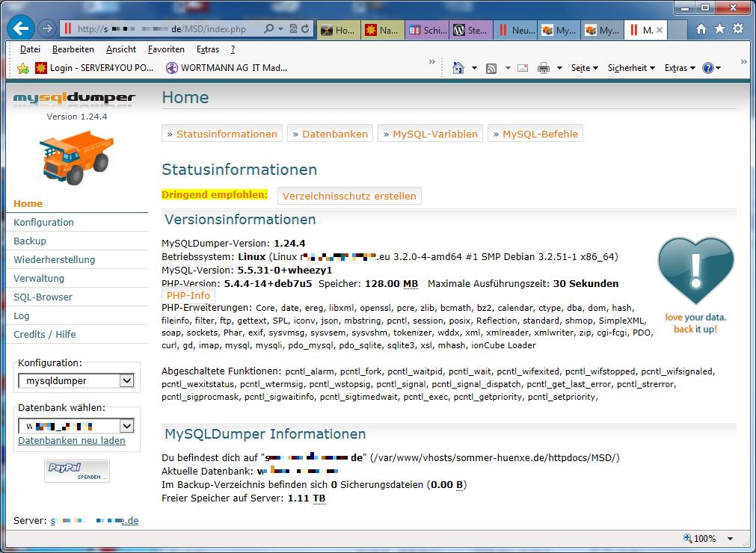Screen dimensions: 756x553
Task: Open the Favoriten menu in menu bar
Action: (165, 49)
